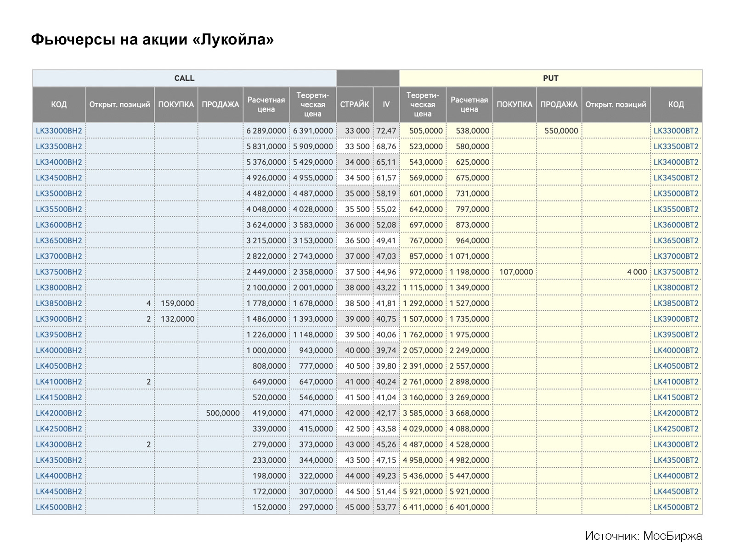Click the СТРАЙК column header
The height and width of the screenshot is (560, 735).
[355, 104]
